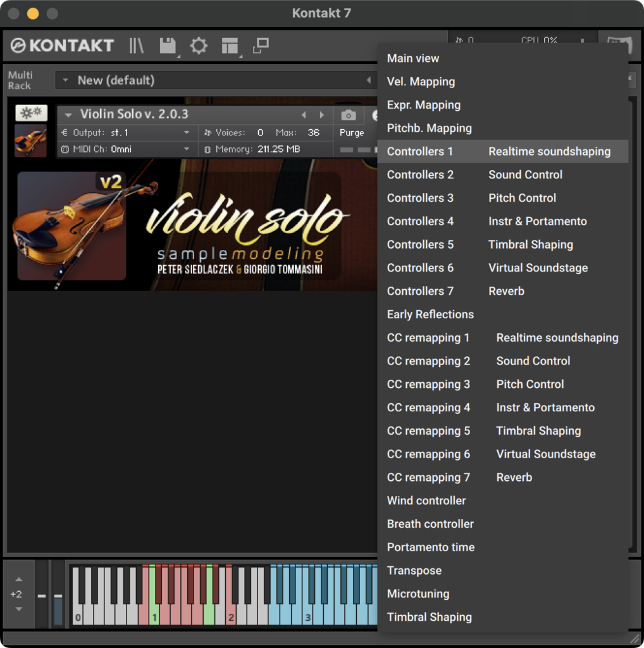Click the snapshot camera icon
The image size is (644, 648).
(x=349, y=115)
